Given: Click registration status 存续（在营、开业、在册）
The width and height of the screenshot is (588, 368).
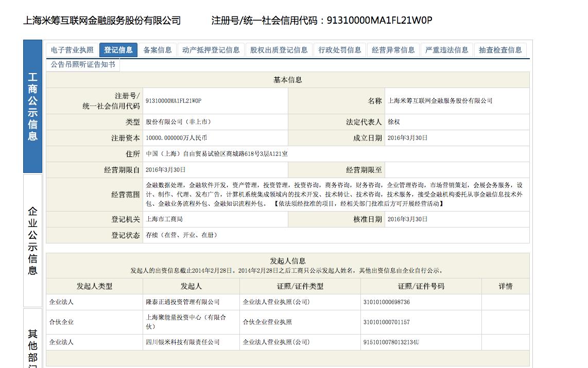Looking at the screenshot, I should pyautogui.click(x=182, y=235).
